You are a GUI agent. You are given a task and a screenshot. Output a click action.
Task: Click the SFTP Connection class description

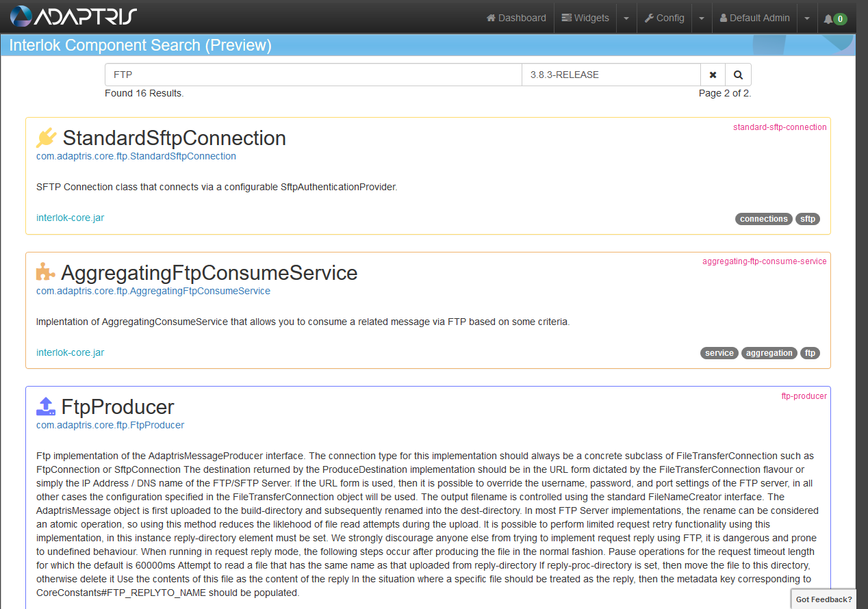(x=217, y=187)
